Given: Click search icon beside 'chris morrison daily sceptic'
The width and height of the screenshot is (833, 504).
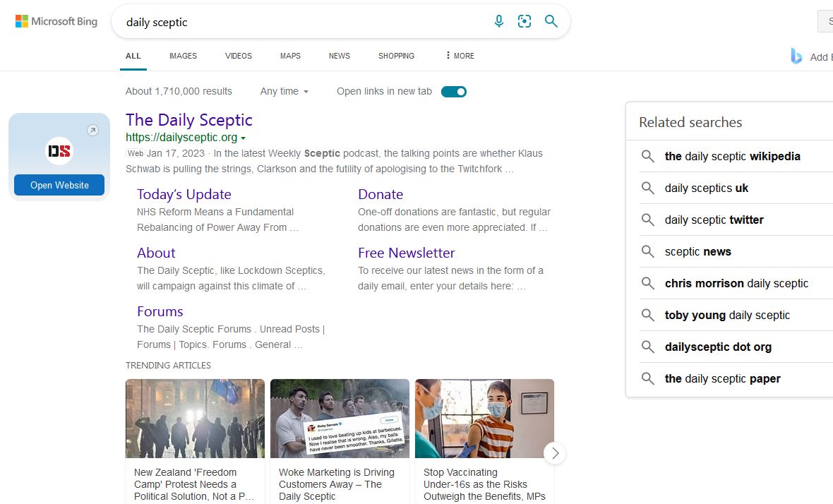Looking at the screenshot, I should (647, 283).
